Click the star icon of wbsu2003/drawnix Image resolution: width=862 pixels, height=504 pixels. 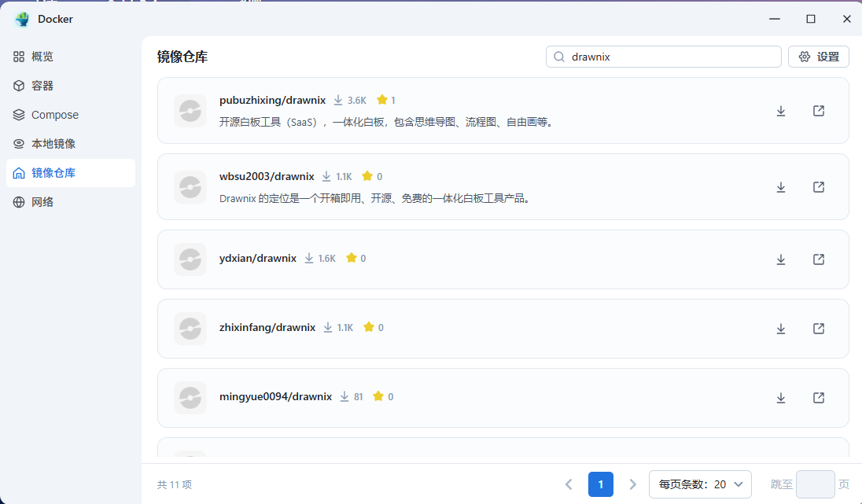tap(367, 176)
